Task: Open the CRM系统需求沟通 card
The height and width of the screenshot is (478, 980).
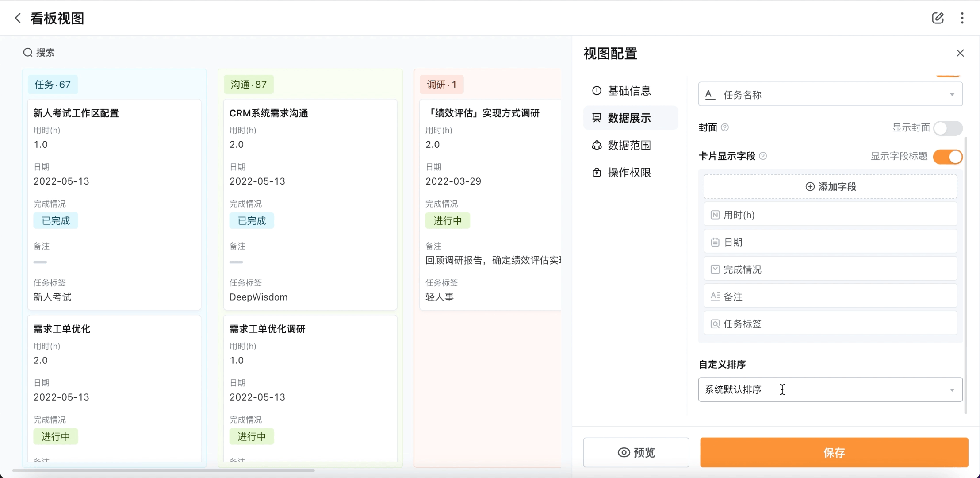Action: pyautogui.click(x=310, y=204)
